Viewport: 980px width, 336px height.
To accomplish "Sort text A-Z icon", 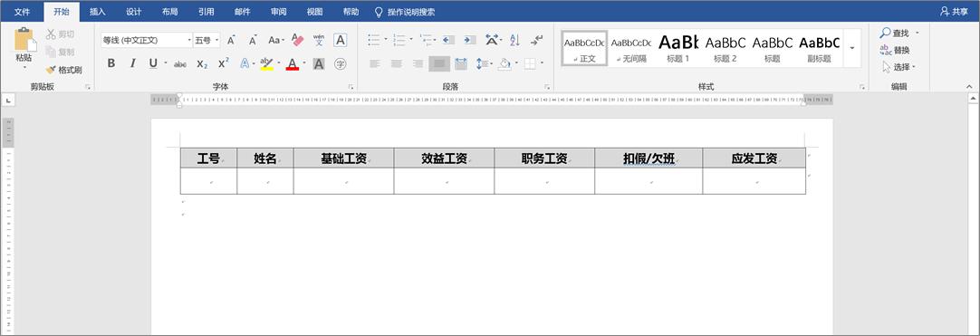I will [x=514, y=40].
